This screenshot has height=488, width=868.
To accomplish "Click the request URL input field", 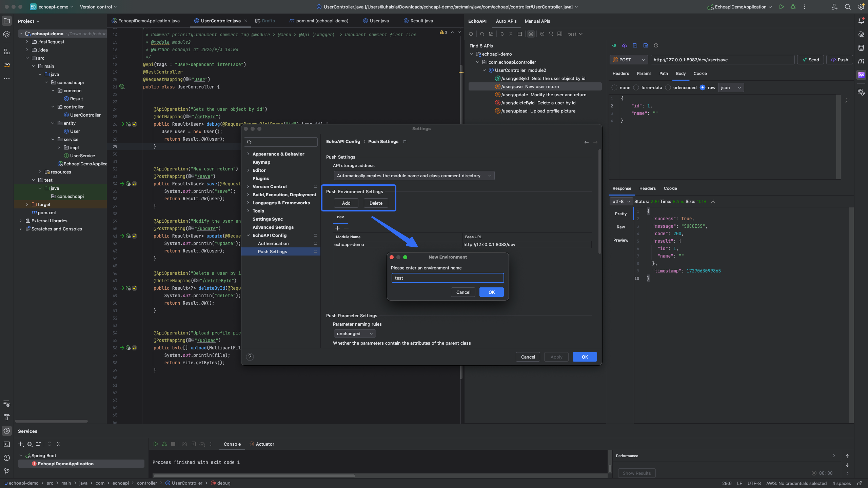I will (x=722, y=60).
